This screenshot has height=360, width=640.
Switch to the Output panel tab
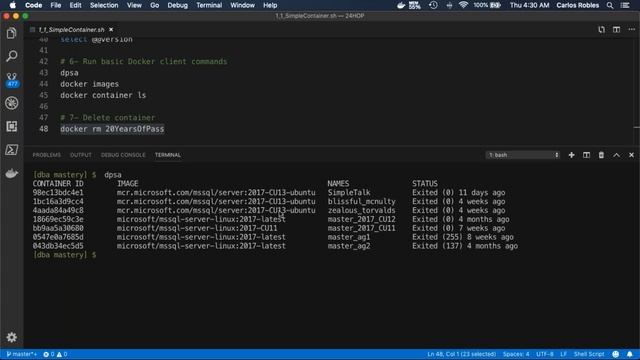81,155
